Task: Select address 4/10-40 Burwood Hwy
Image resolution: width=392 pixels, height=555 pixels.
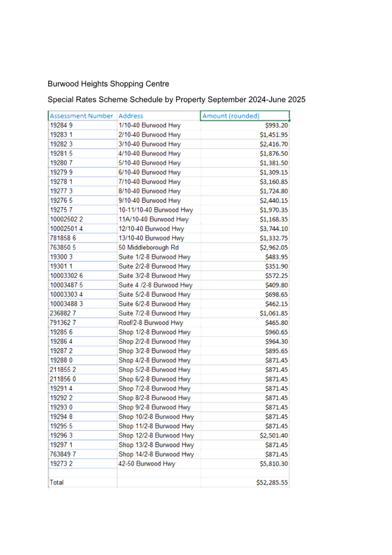Action: (x=150, y=153)
